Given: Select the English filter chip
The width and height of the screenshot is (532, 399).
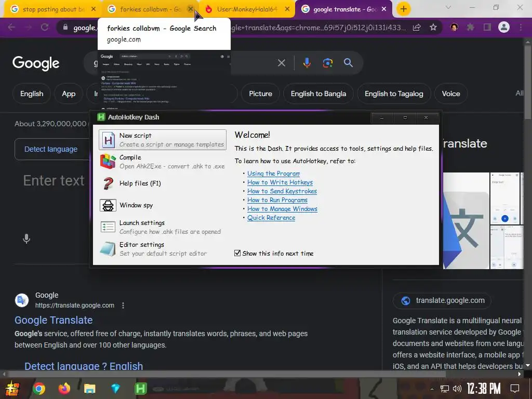Looking at the screenshot, I should point(32,94).
